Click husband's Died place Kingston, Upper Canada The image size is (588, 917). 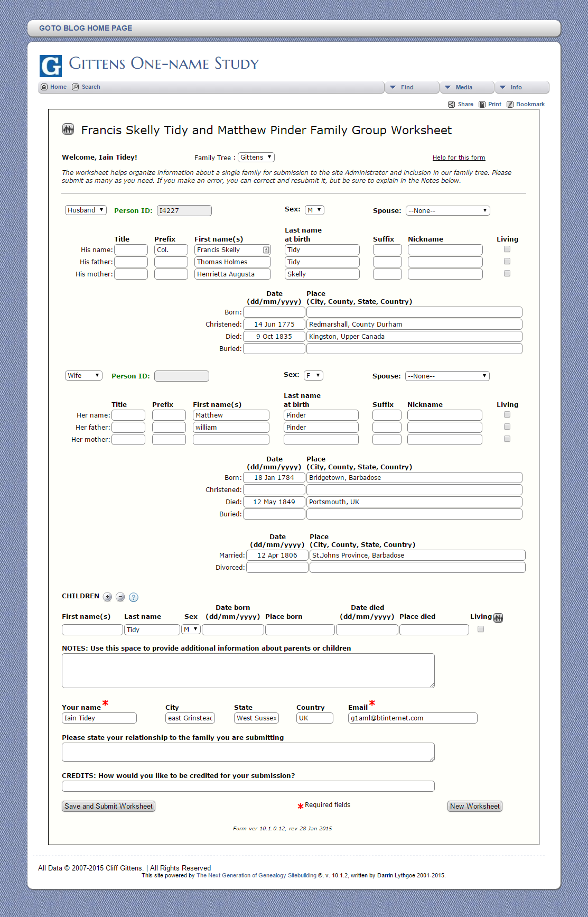point(414,337)
